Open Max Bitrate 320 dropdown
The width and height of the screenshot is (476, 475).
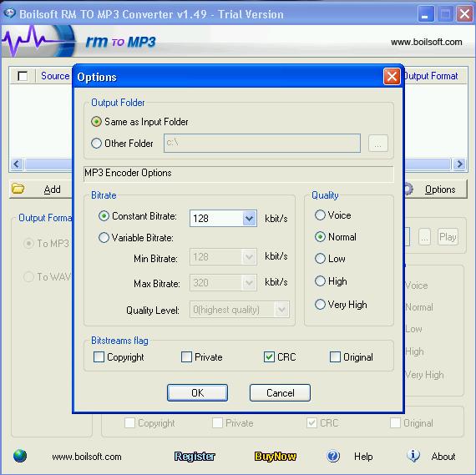point(249,282)
